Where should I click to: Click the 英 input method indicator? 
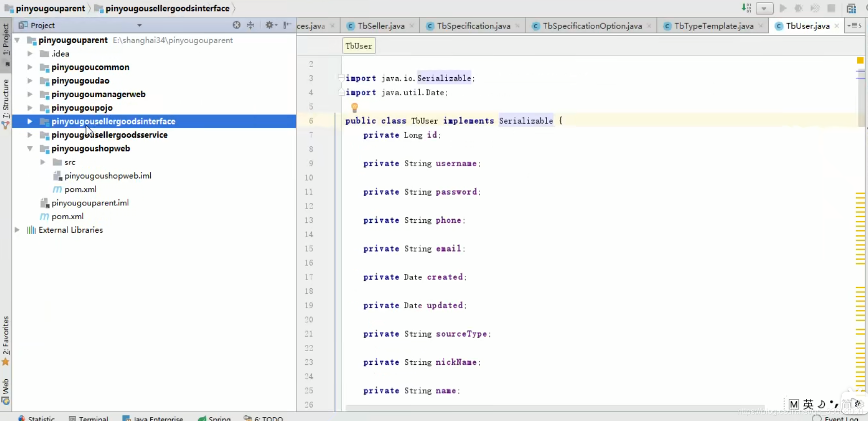(808, 404)
